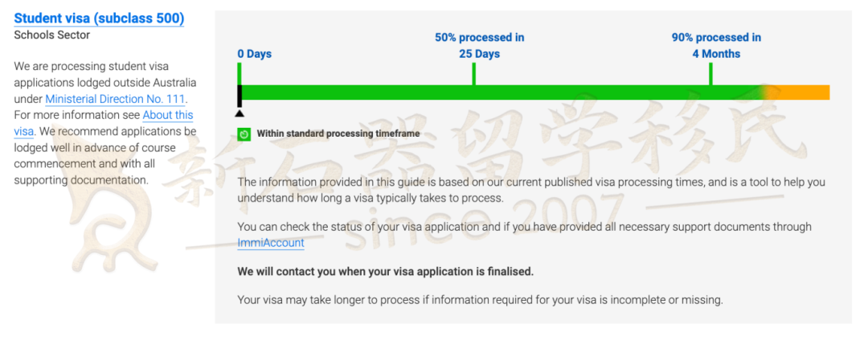Click the Schools Sector subtitle

coord(52,35)
